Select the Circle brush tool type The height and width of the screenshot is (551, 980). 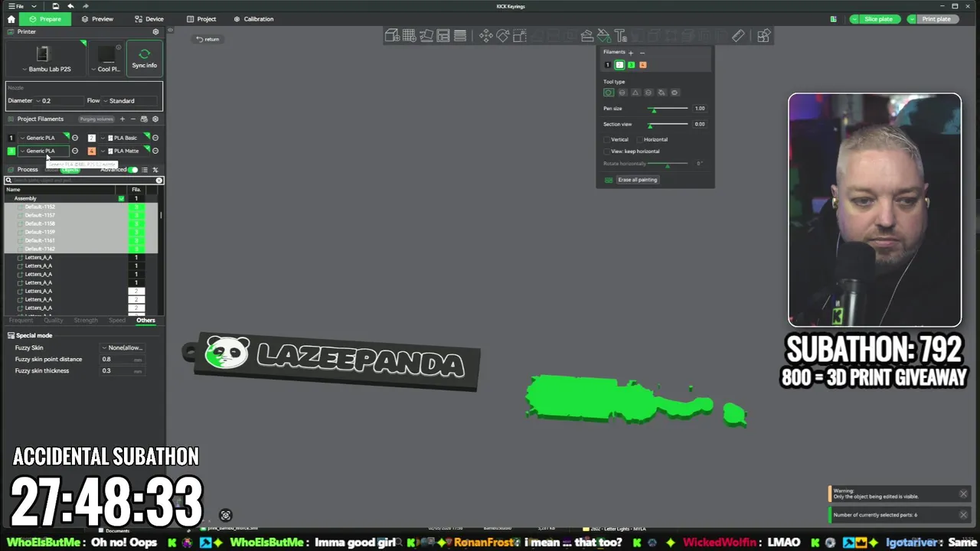click(x=609, y=93)
